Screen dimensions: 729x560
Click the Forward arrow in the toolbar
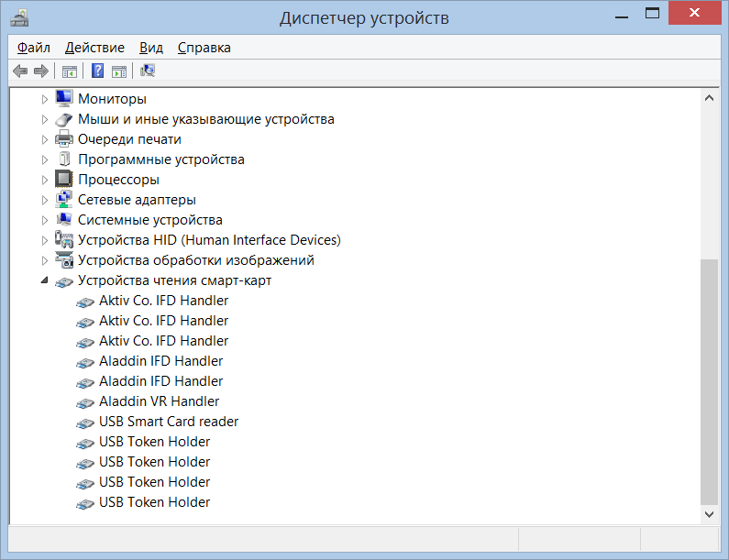coord(40,71)
